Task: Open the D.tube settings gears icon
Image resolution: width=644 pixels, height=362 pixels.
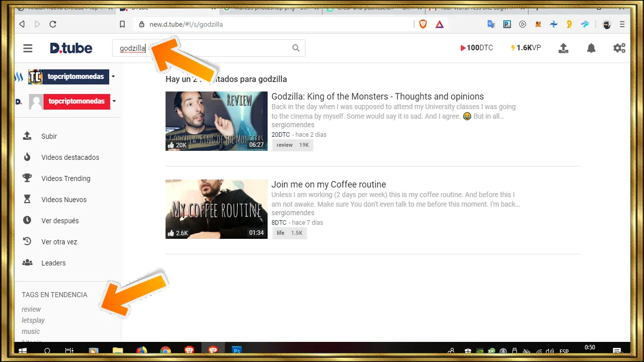Action: click(619, 48)
